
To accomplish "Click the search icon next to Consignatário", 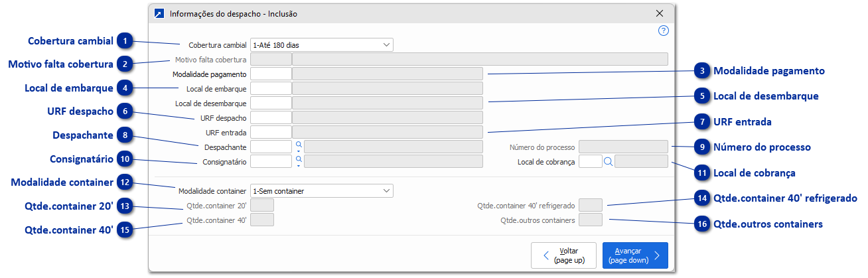I will pyautogui.click(x=299, y=159).
